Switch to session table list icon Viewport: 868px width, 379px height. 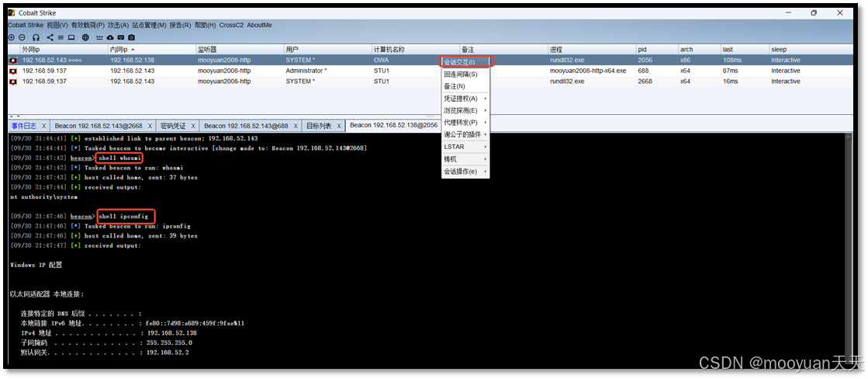[61, 37]
